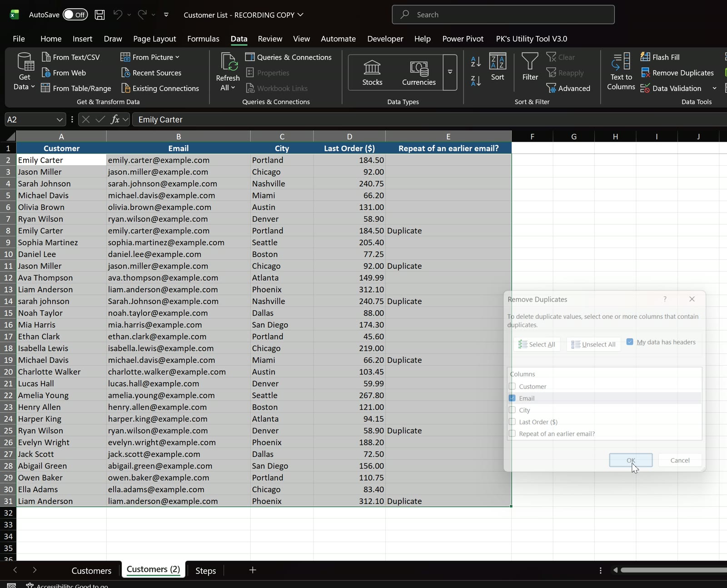Sort A to Z ascending
The image size is (727, 588).
476,61
